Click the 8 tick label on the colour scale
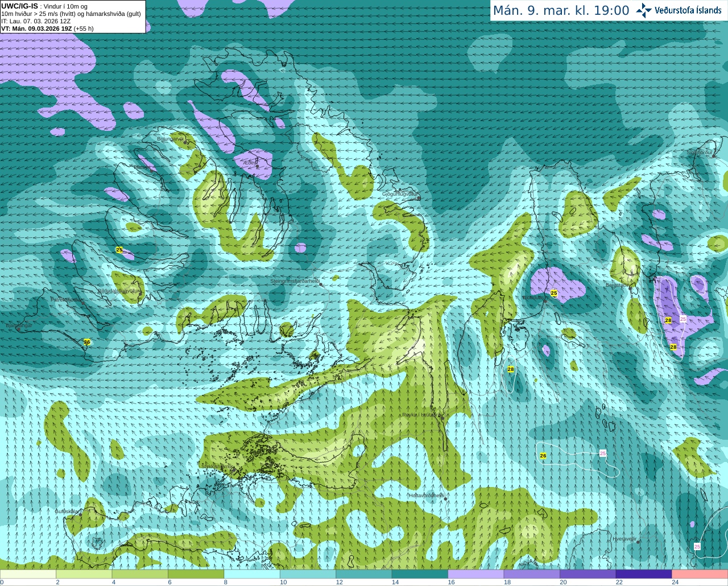The image size is (728, 586). tap(226, 582)
